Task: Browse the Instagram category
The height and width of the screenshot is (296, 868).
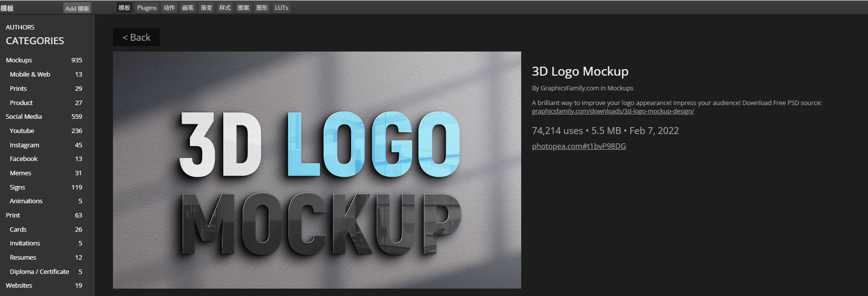Action: tap(25, 145)
